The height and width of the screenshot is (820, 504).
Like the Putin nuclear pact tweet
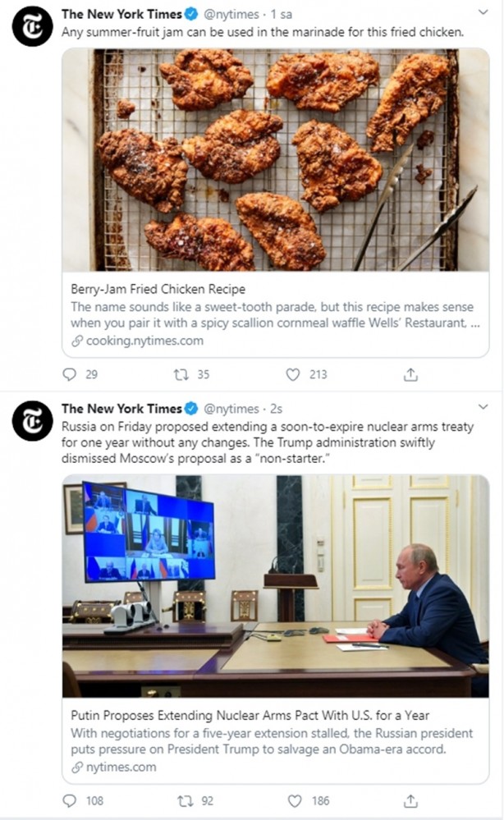click(296, 800)
